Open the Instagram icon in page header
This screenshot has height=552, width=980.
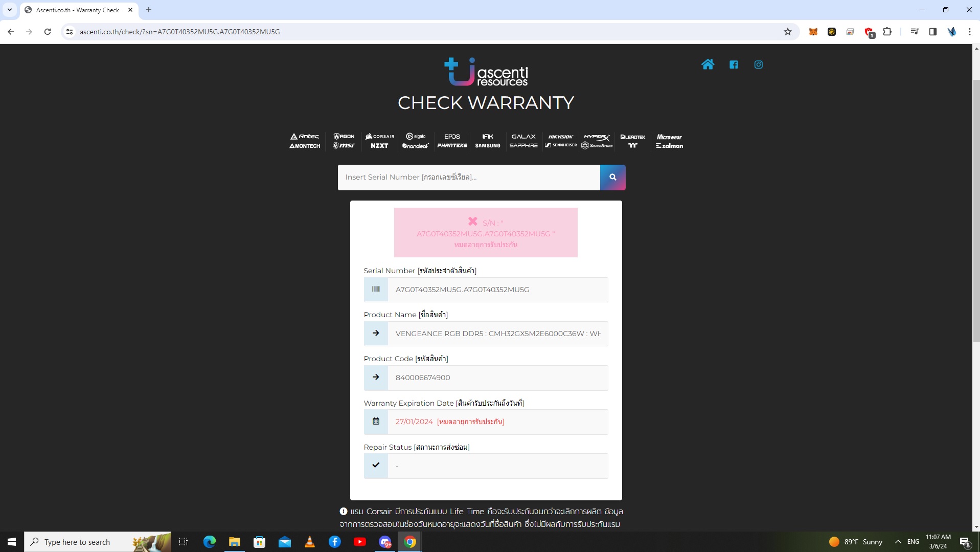coord(759,64)
